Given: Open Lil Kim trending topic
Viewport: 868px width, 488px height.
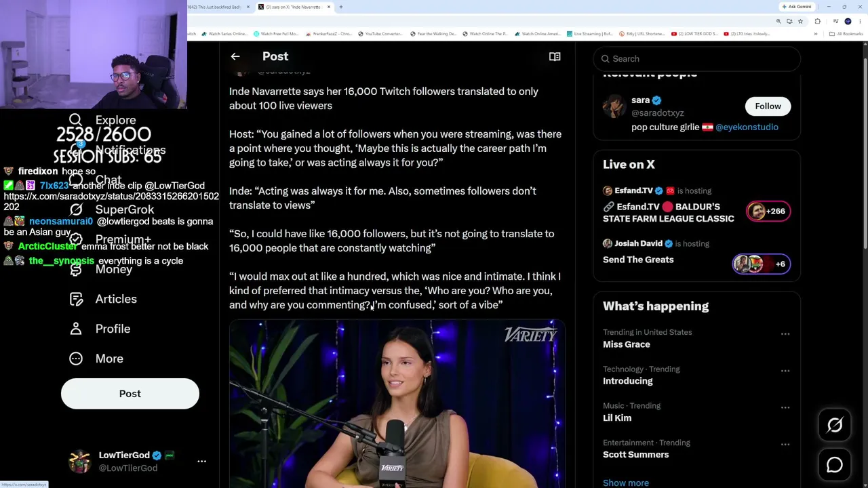Looking at the screenshot, I should 617,418.
